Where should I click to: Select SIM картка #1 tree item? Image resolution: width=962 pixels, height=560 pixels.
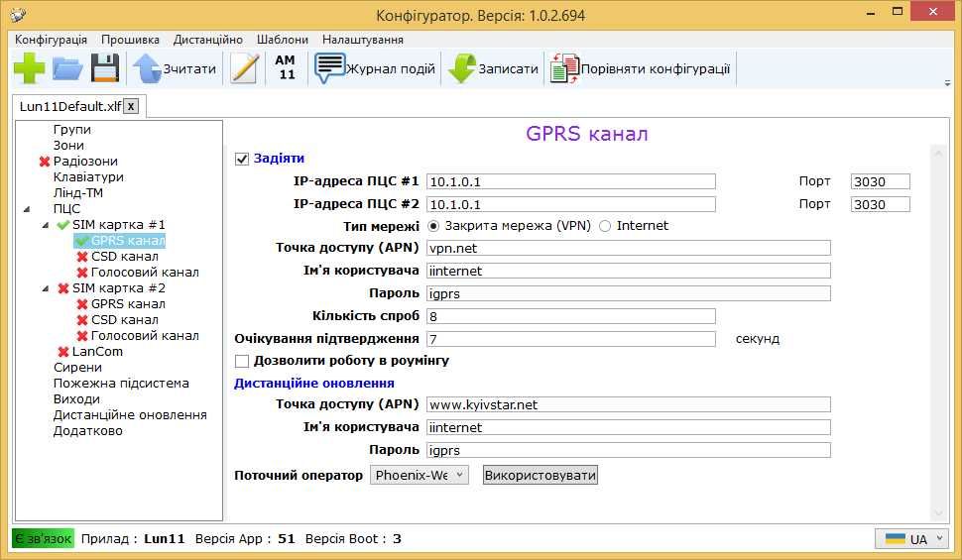pos(118,224)
